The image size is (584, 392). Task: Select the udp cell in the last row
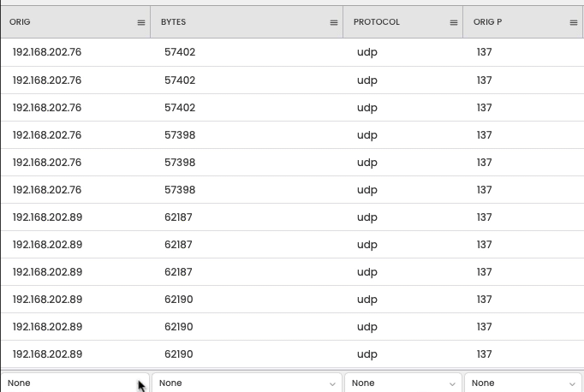[366, 354]
